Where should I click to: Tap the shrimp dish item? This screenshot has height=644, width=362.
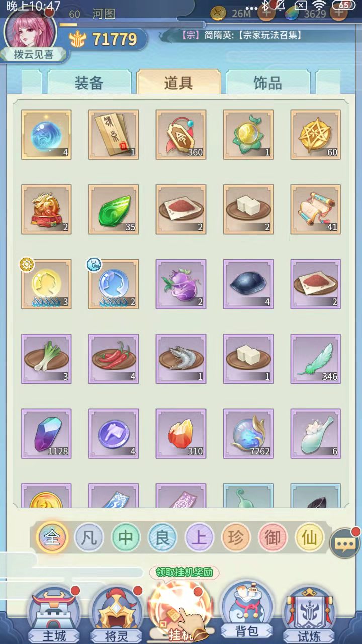[181, 359]
